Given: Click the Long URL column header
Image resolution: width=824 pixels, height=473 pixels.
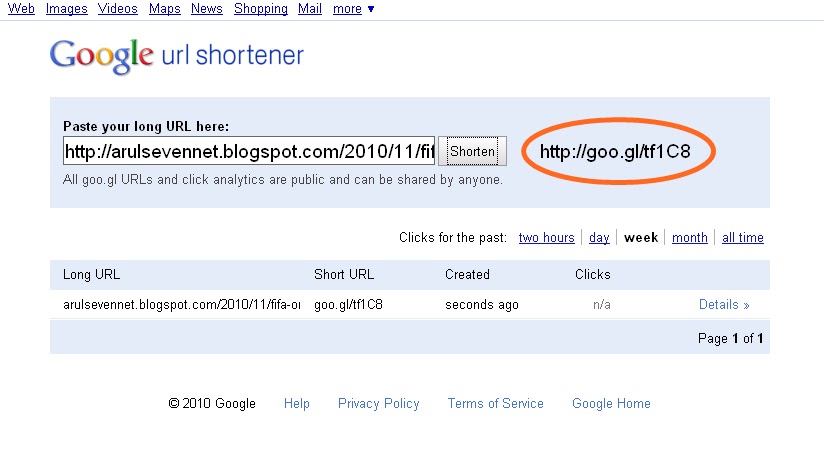Looking at the screenshot, I should [x=91, y=274].
